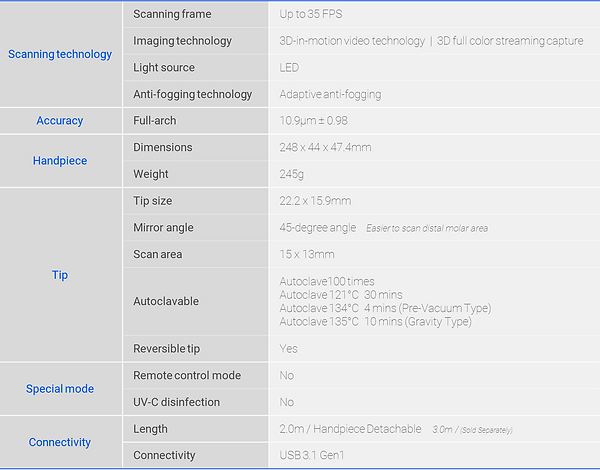Click the Imaging technology label
Image resolution: width=600 pixels, height=470 pixels.
coord(183,41)
